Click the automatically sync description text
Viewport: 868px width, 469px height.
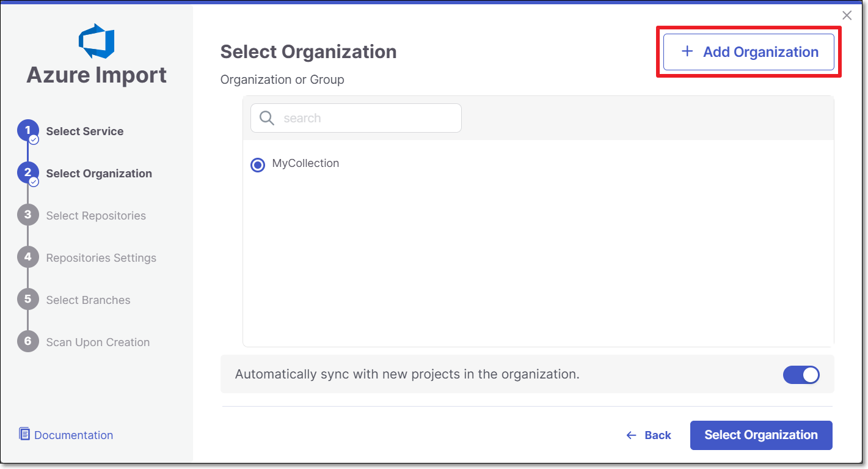click(x=407, y=374)
